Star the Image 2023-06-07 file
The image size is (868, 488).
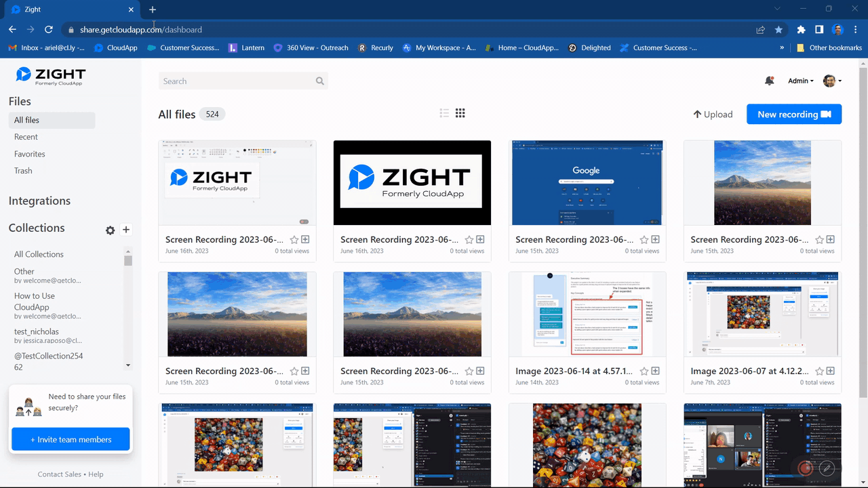(819, 371)
